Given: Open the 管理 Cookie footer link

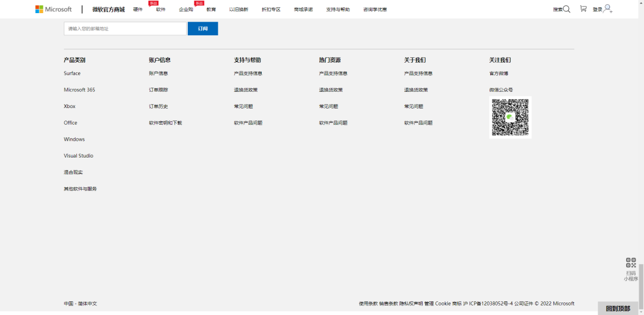Looking at the screenshot, I should (x=438, y=304).
